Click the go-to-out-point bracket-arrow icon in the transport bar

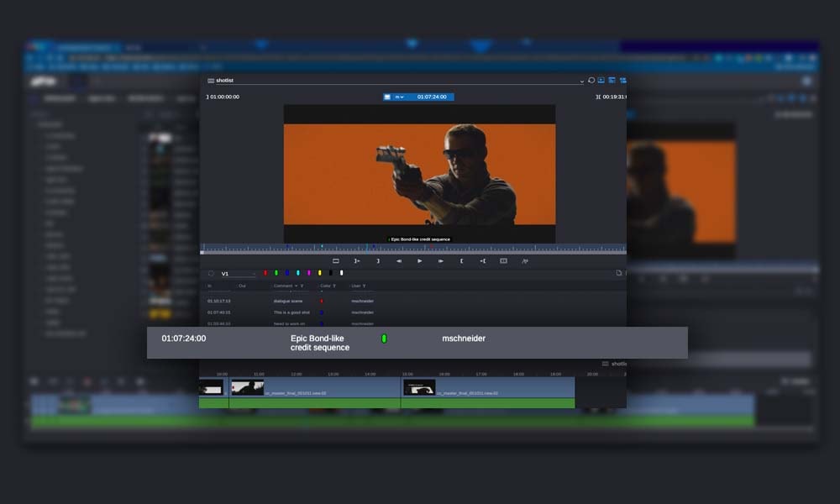point(357,261)
